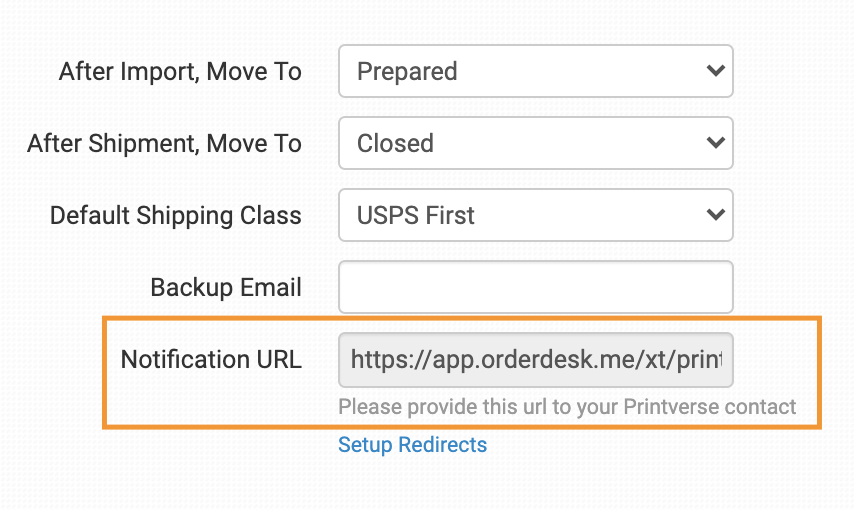Focus the Backup Email text field
The width and height of the screenshot is (854, 510).
pos(535,287)
